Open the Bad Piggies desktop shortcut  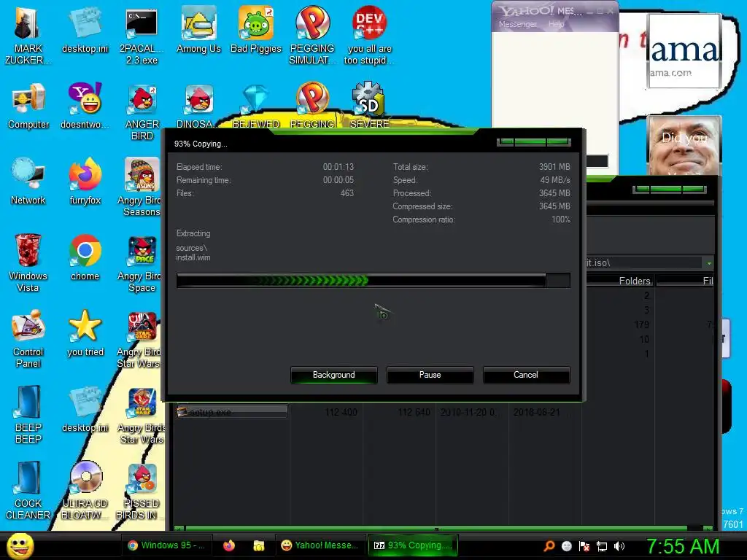[x=256, y=29]
